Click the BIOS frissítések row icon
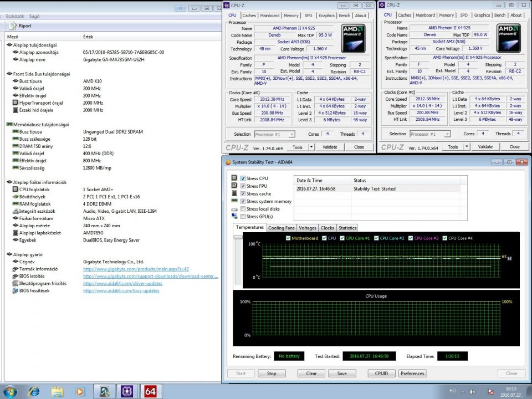Viewport: 532px width, 399px height. (16, 290)
